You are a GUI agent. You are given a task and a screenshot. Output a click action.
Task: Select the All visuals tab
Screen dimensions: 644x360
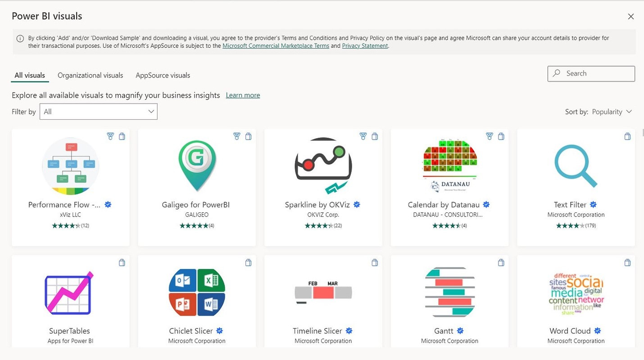pyautogui.click(x=30, y=76)
